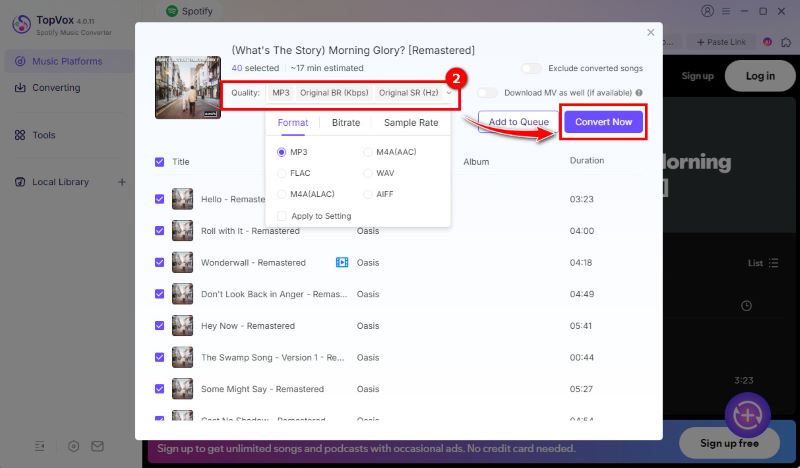The image size is (800, 468).
Task: Select the FLAC format option
Action: 294,173
